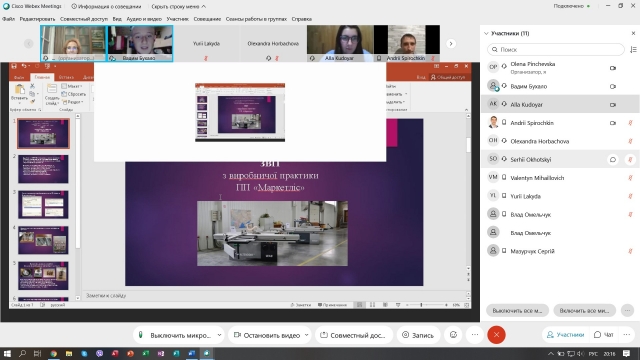Click the participants Поиск search field

[556, 49]
